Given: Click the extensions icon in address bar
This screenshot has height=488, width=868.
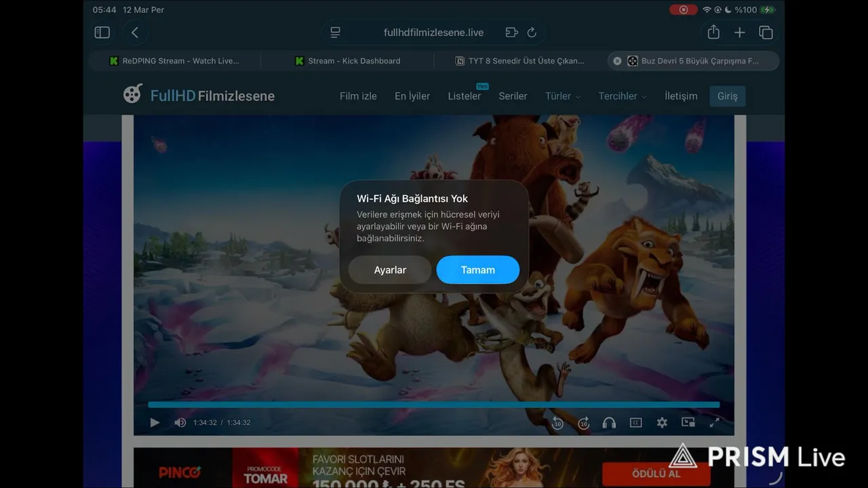Looking at the screenshot, I should coord(511,33).
